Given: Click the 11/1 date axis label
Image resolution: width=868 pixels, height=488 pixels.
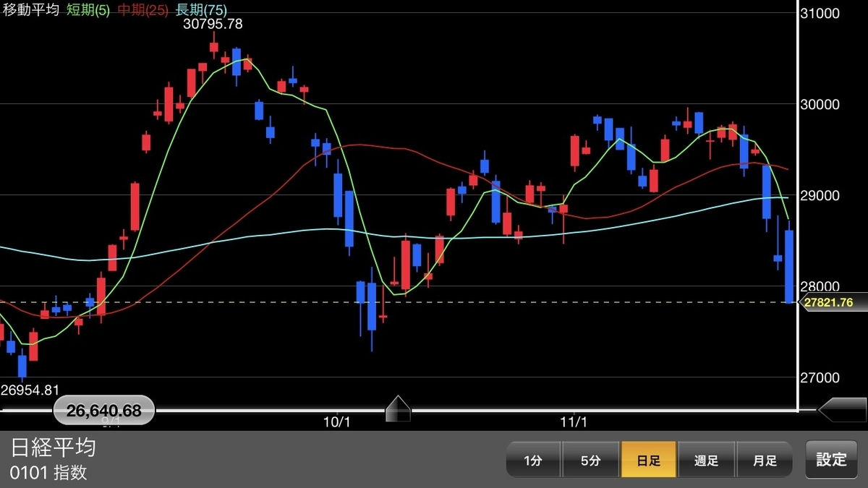Looking at the screenshot, I should click(x=573, y=421).
